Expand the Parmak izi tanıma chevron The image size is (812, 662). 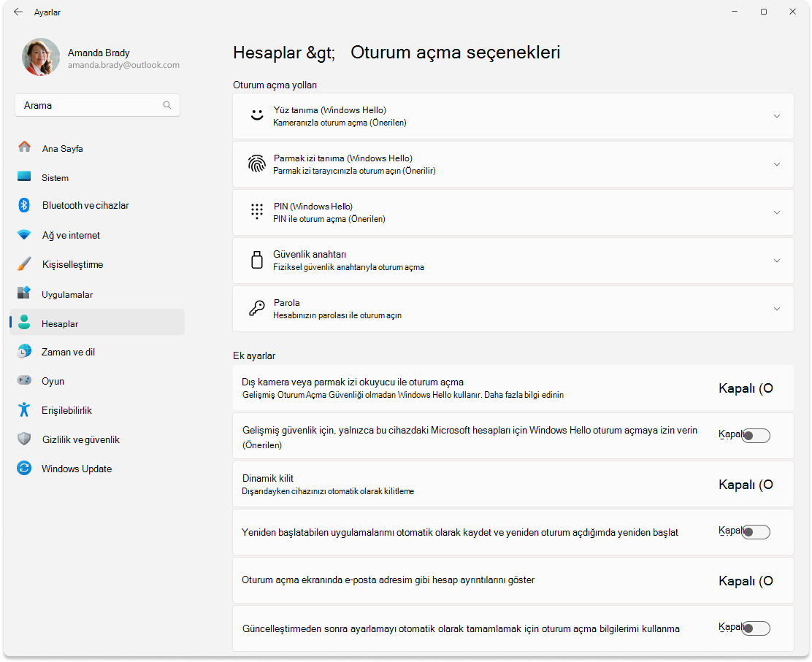(777, 165)
